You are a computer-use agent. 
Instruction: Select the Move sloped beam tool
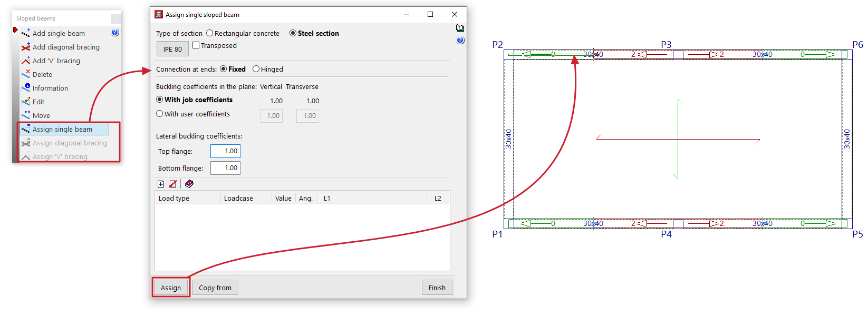(41, 115)
